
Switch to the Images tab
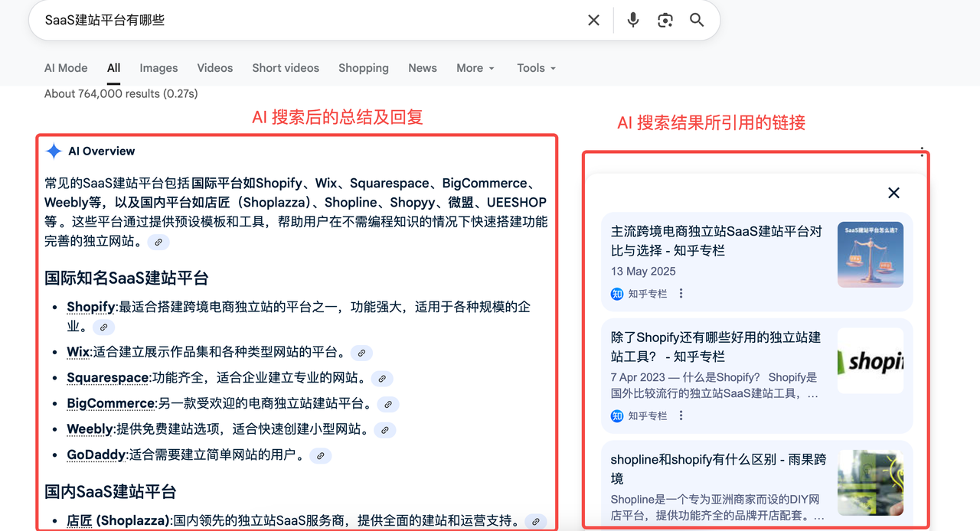tap(158, 67)
